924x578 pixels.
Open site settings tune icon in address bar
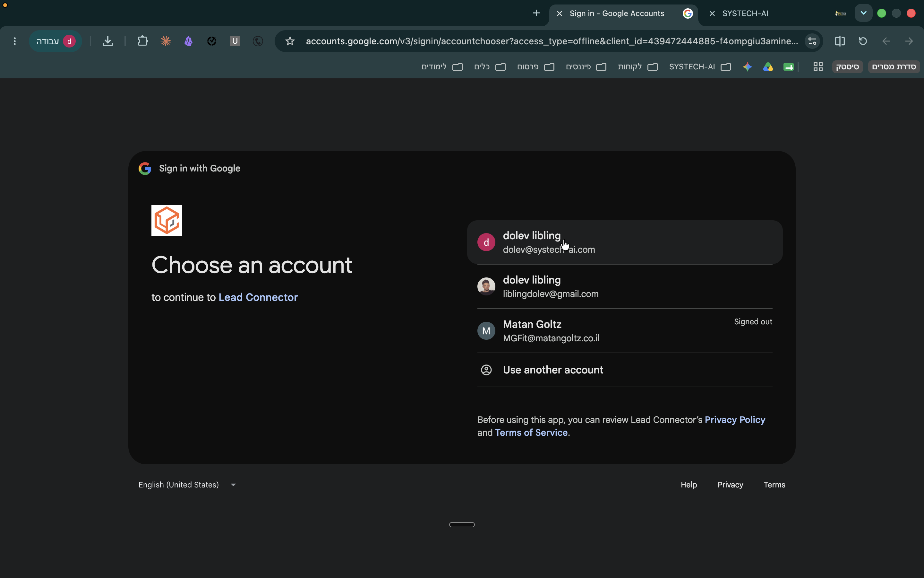coord(812,41)
